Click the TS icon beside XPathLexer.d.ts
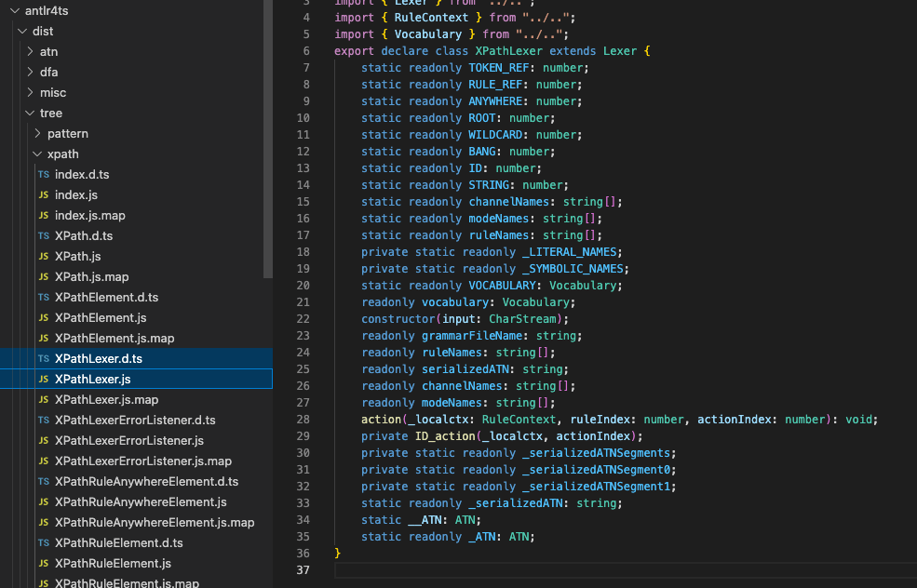The width and height of the screenshot is (917, 588). (x=43, y=358)
